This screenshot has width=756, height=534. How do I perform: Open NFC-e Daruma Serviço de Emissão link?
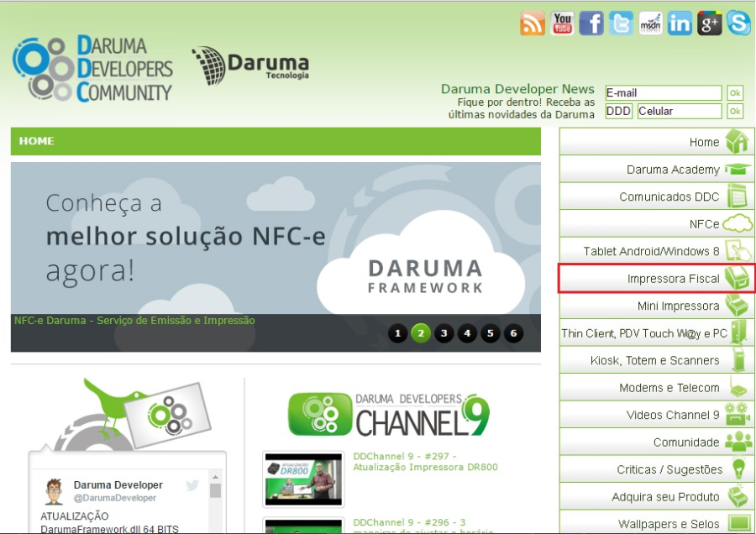(134, 321)
